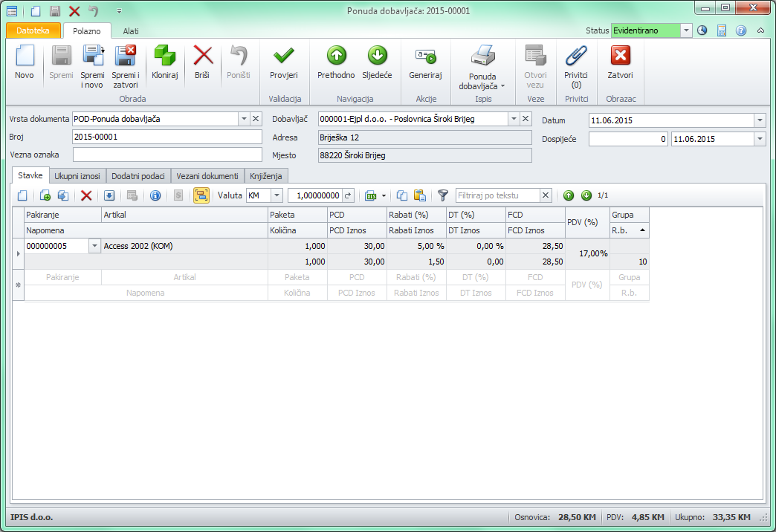Open the Dospijeće date dropdown
776x532 pixels.
tap(760, 139)
